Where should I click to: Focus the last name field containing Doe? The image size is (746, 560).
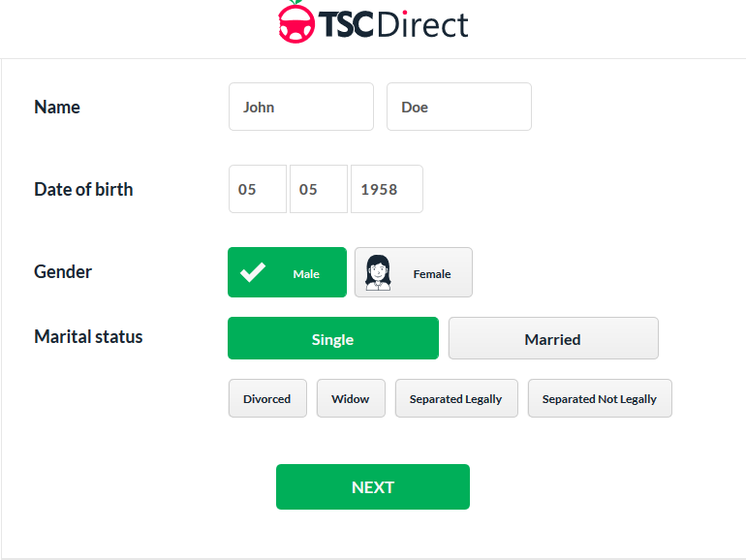click(459, 107)
